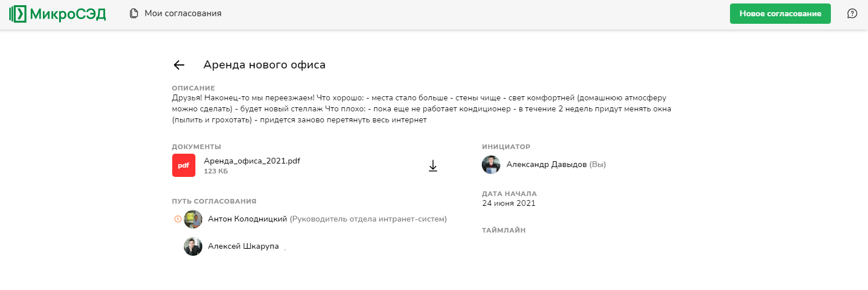Click the orange pending clock icon
Image resolution: width=868 pixels, height=290 pixels.
click(x=178, y=219)
